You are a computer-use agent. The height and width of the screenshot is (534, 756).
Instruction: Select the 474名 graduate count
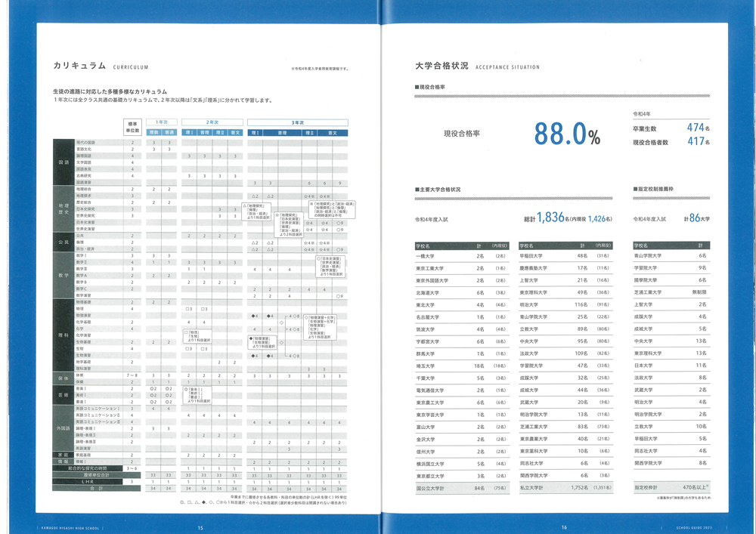[698, 128]
